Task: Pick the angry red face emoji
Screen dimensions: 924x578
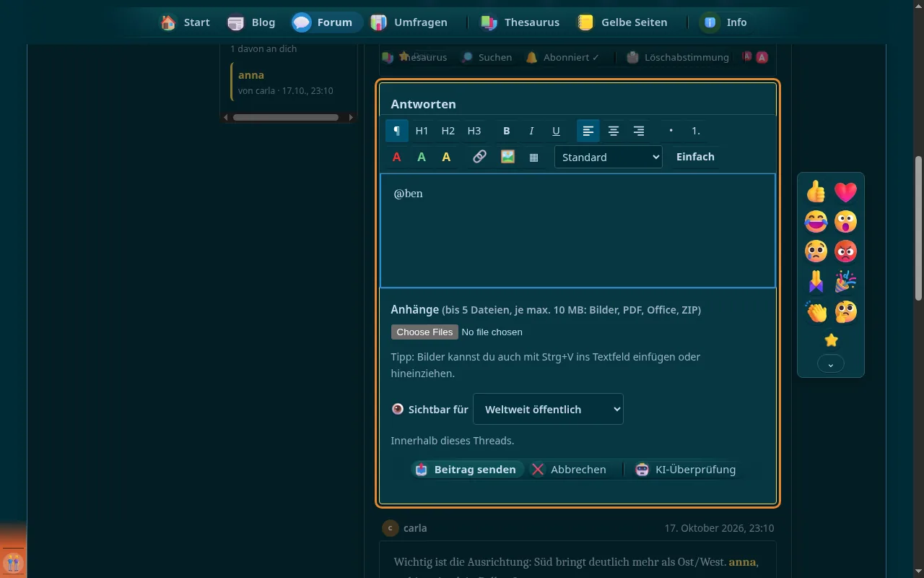Action: tap(845, 251)
